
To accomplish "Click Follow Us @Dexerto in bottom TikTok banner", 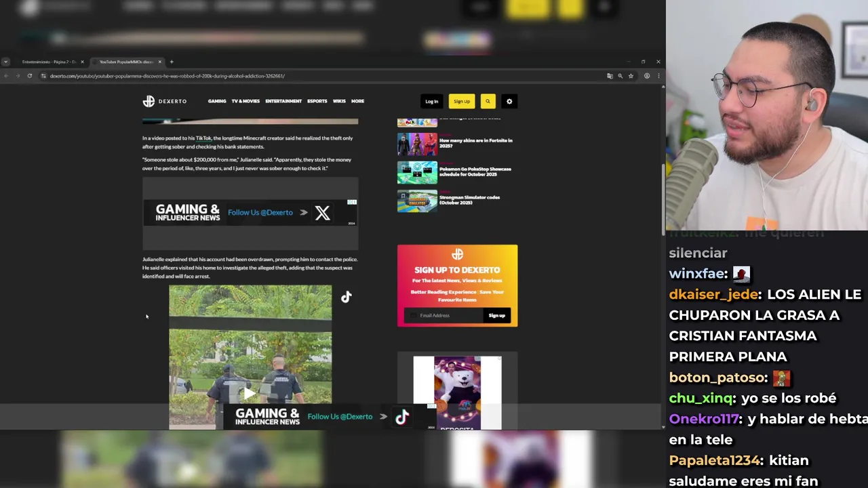I will pyautogui.click(x=340, y=417).
